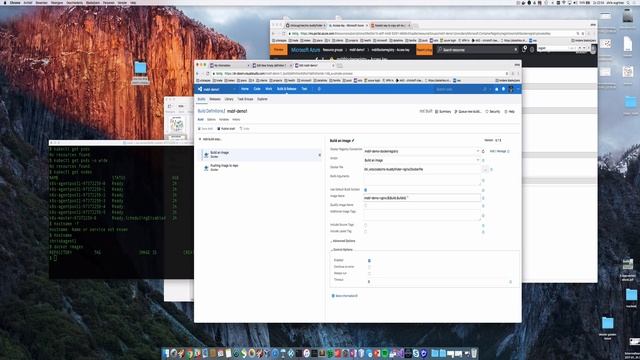The width and height of the screenshot is (640, 360).
Task: Open the Docker Registry Connection dropdown
Action: (422, 151)
